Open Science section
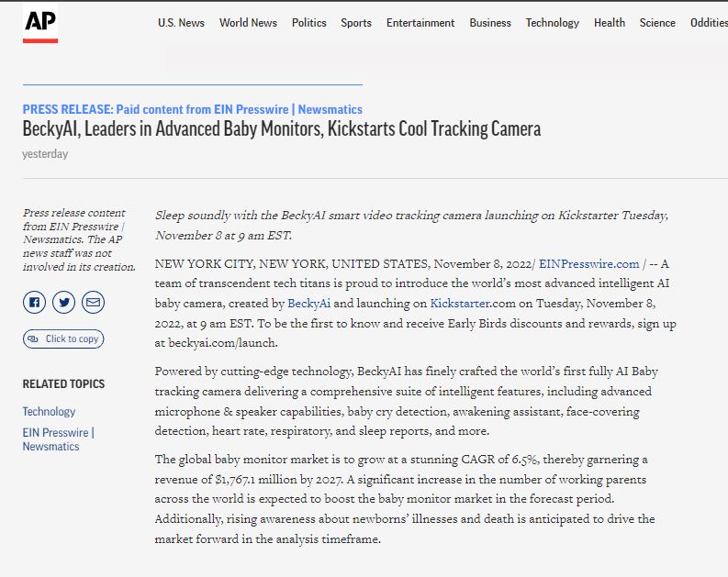Image resolution: width=728 pixels, height=577 pixels. click(x=657, y=23)
